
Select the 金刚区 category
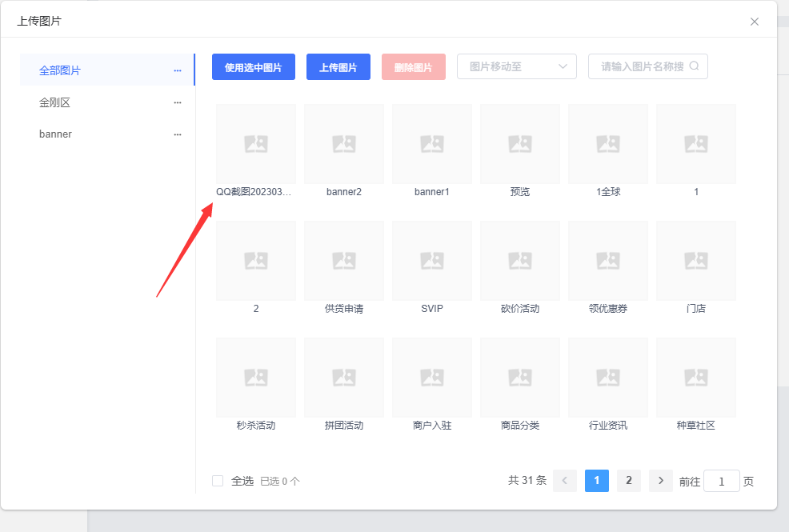(54, 102)
